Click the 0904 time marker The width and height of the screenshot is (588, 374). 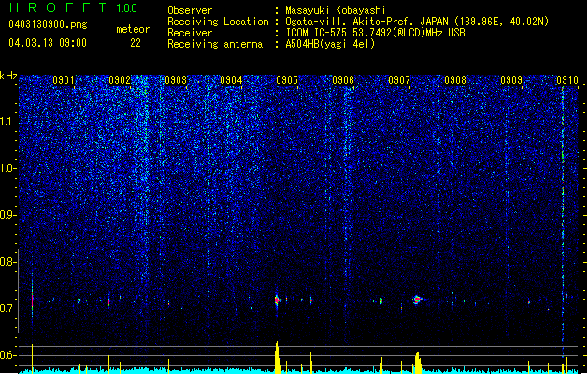tap(231, 80)
